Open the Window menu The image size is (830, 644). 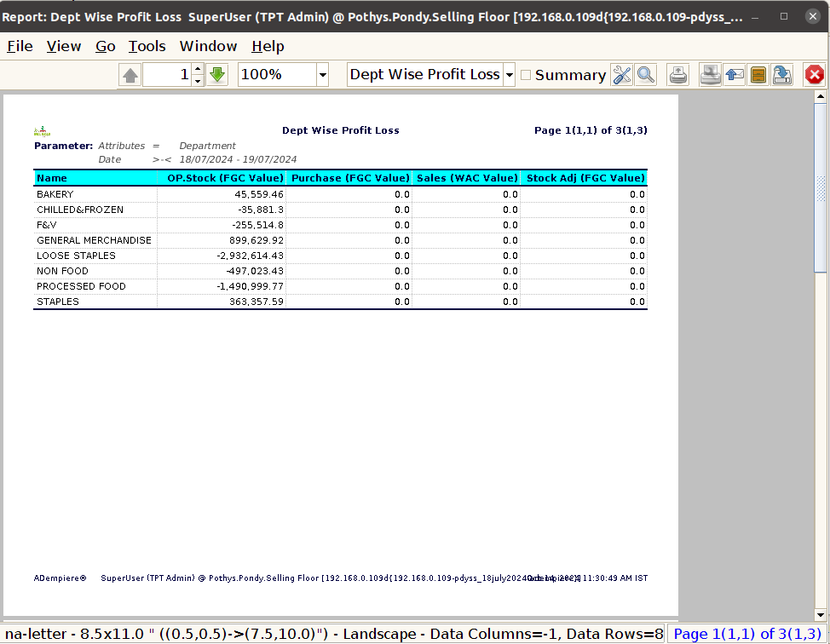208,47
